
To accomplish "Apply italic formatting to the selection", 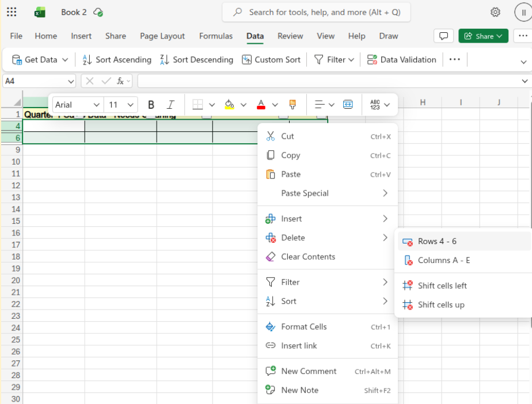I will tap(170, 104).
